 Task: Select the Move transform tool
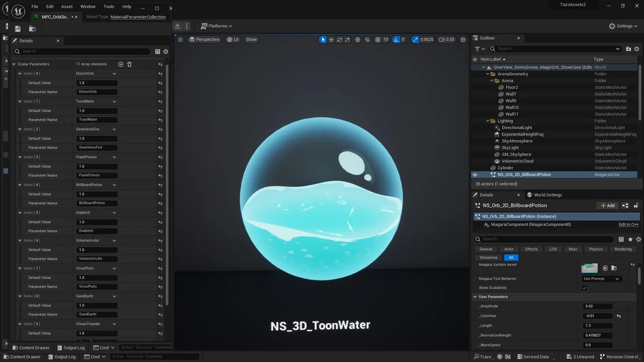coord(331,39)
